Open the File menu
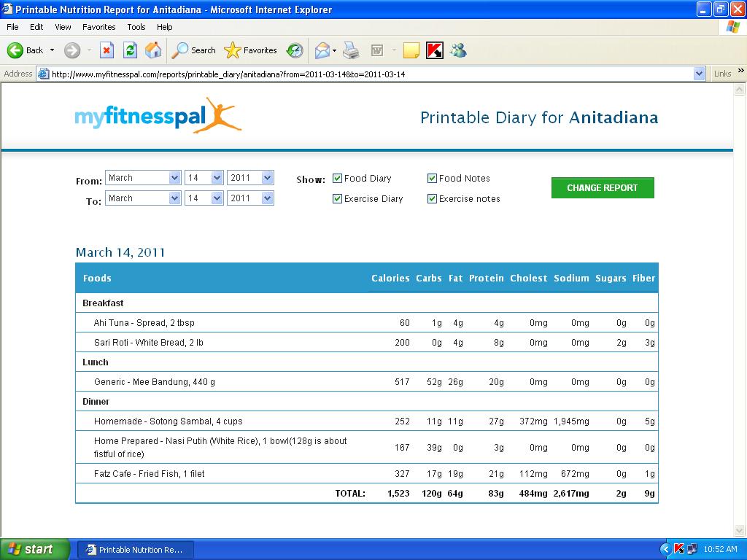 pos(12,27)
